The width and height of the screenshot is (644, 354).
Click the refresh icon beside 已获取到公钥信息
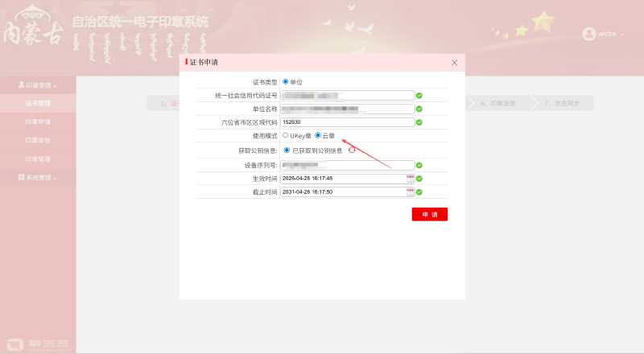352,150
